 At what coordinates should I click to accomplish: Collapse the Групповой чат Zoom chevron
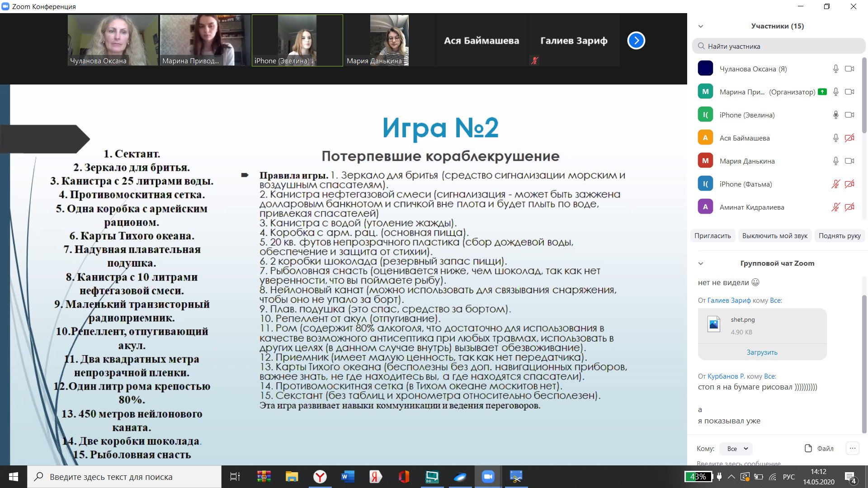tap(701, 263)
